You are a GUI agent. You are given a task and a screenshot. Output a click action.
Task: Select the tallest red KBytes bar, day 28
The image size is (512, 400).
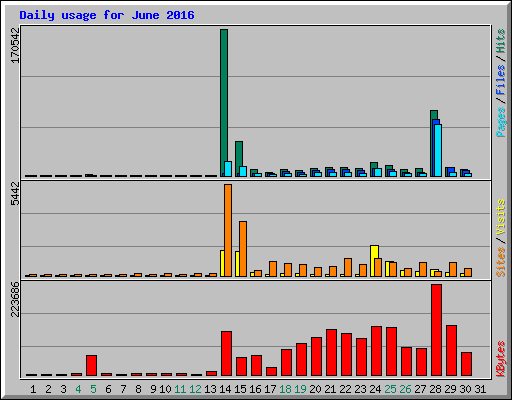(x=436, y=330)
